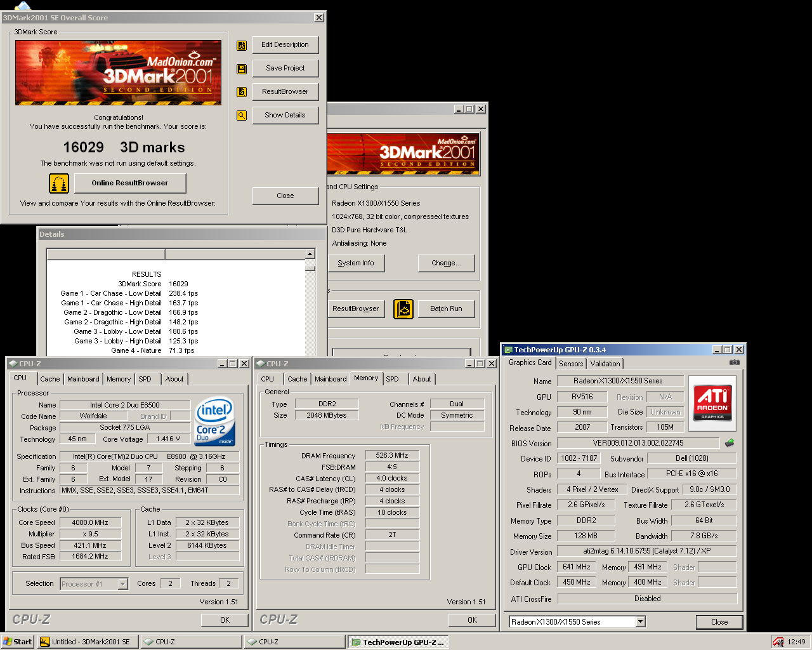Click the Save Project floppy icon
This screenshot has width=812, height=650.
(242, 69)
